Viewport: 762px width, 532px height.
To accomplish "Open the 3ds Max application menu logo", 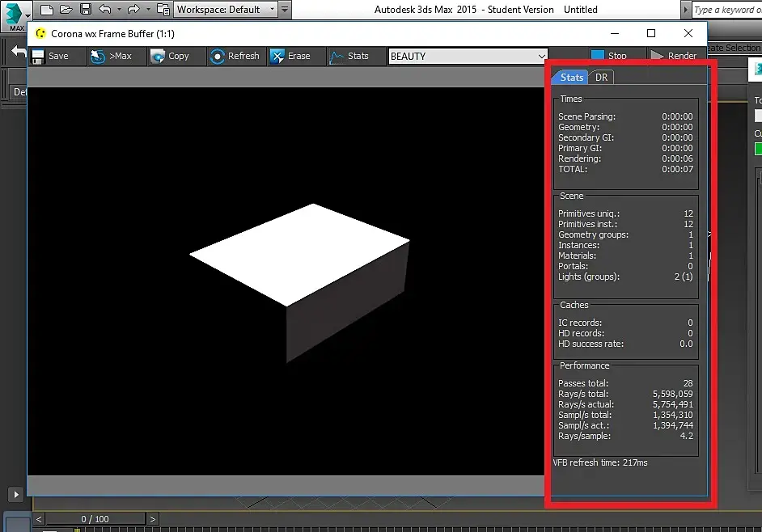I will coord(16,14).
